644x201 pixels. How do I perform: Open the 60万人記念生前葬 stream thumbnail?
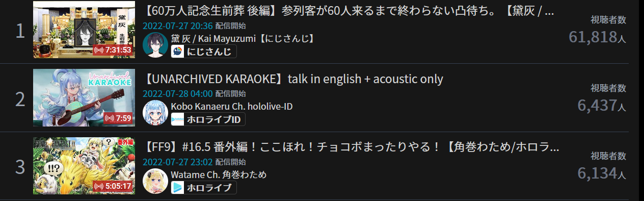point(84,30)
